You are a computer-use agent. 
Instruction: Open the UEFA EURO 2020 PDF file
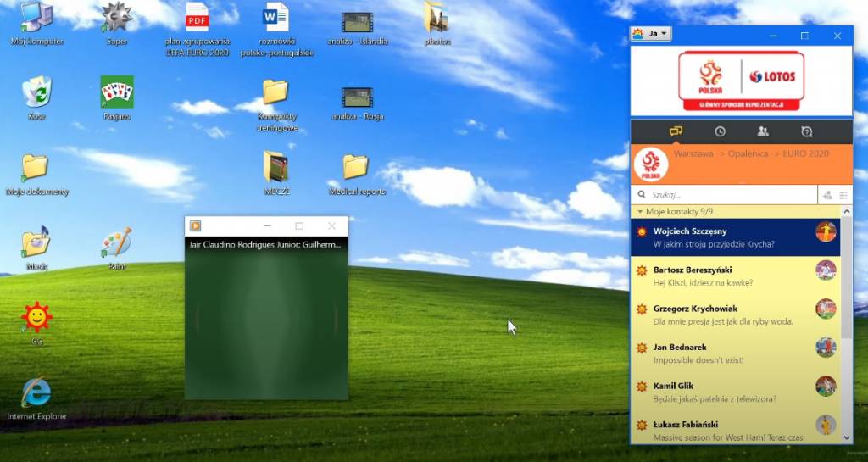pos(197,18)
